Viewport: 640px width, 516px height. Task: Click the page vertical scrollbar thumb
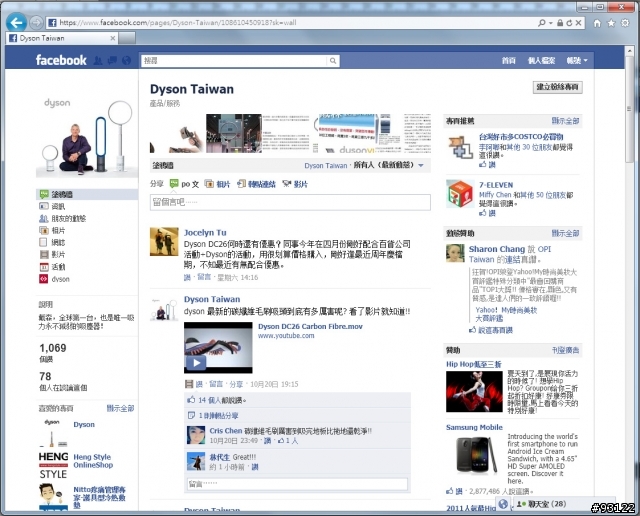[x=629, y=109]
